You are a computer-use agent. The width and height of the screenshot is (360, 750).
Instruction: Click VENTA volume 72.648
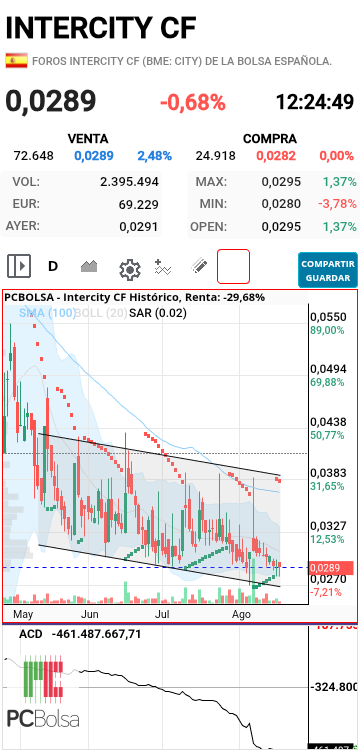click(33, 155)
